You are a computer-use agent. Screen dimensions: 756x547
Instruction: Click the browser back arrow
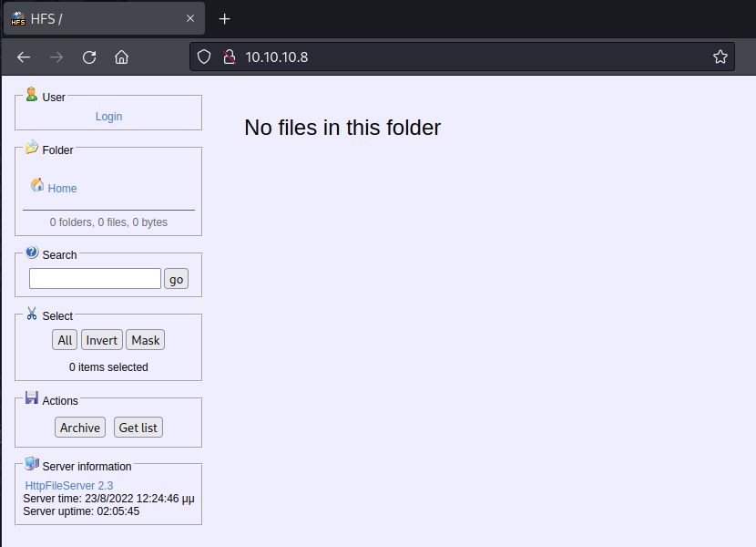(24, 57)
